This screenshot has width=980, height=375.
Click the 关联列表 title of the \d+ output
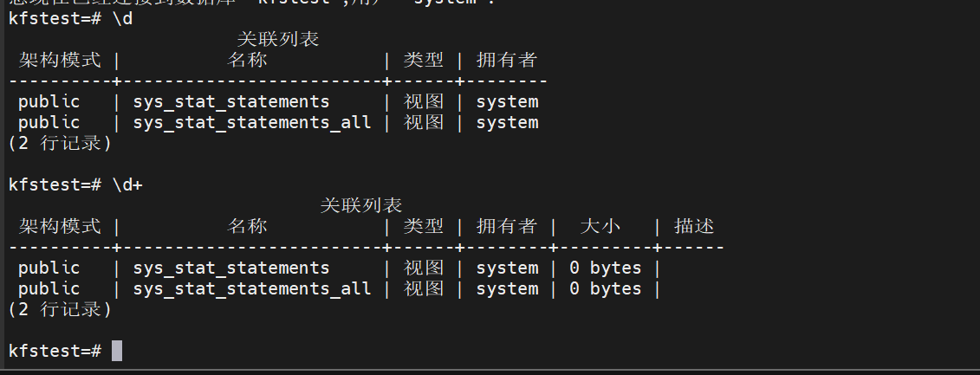(361, 205)
